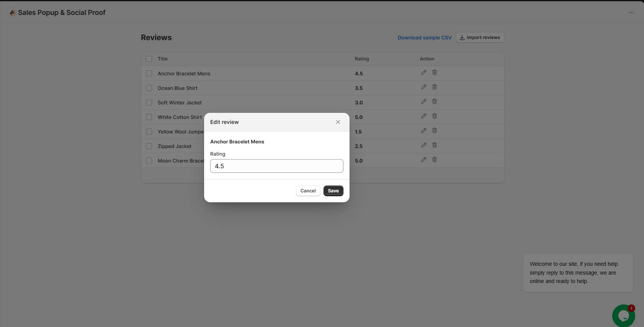This screenshot has width=644, height=327.
Task: Cancel the review edit
Action: 308,191
